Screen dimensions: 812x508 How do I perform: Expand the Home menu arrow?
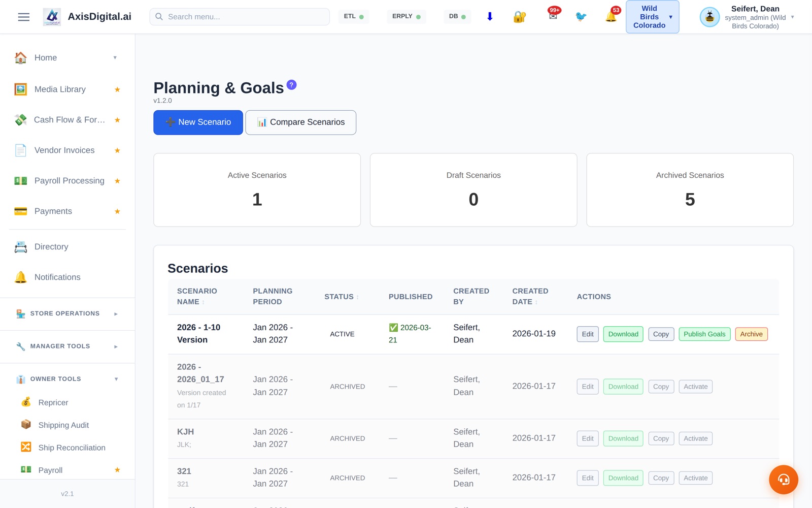(x=115, y=58)
